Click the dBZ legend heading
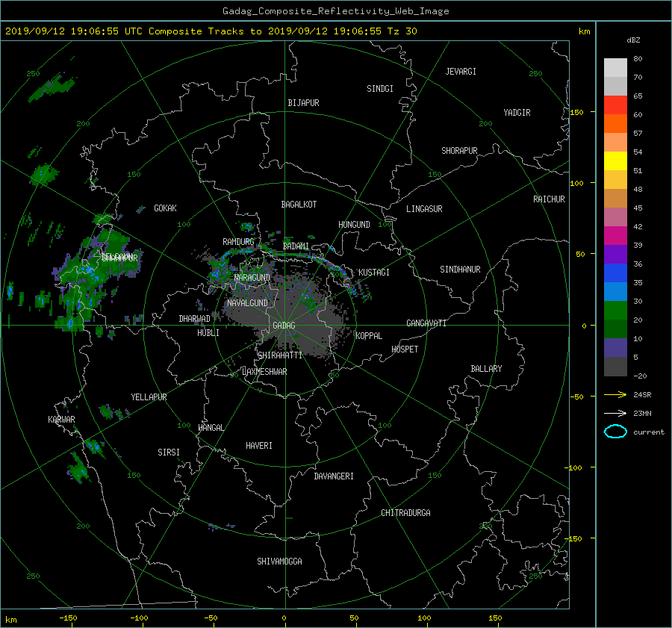Viewport: 672px width, 628px height. pos(633,40)
